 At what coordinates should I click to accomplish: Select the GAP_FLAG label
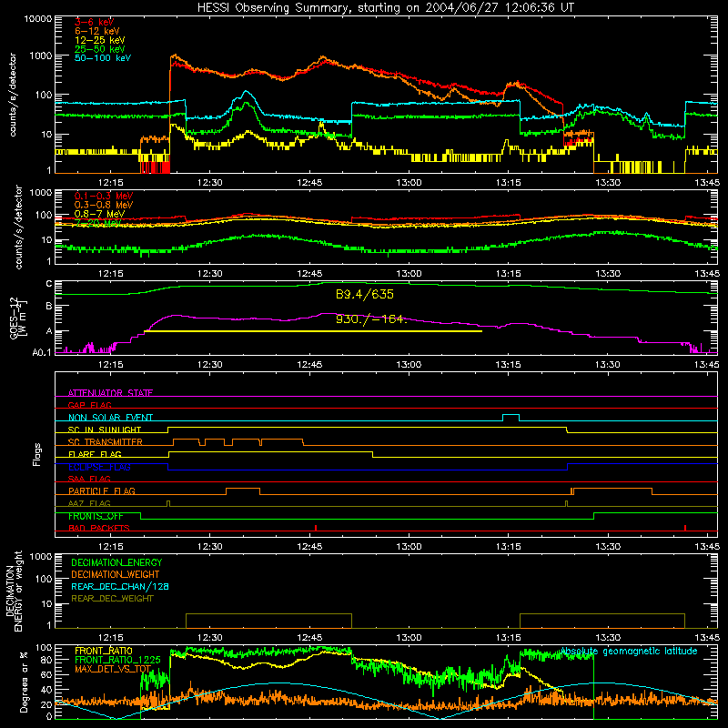[x=89, y=405]
